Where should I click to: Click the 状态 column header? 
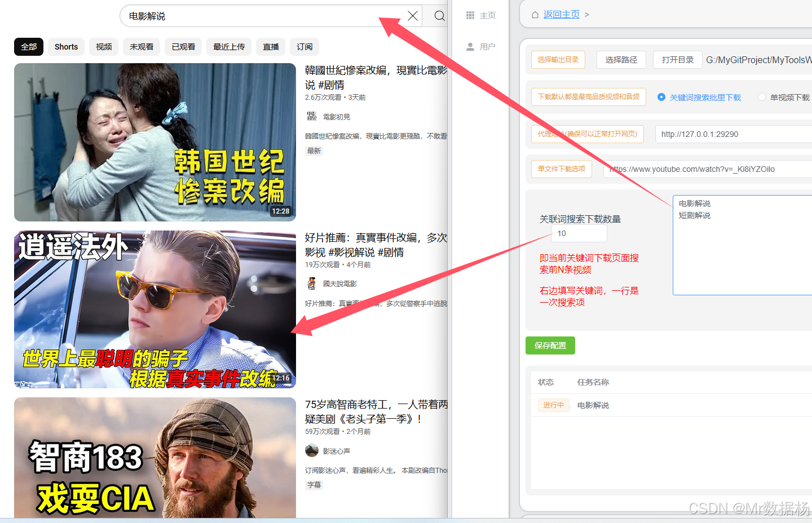(x=546, y=382)
